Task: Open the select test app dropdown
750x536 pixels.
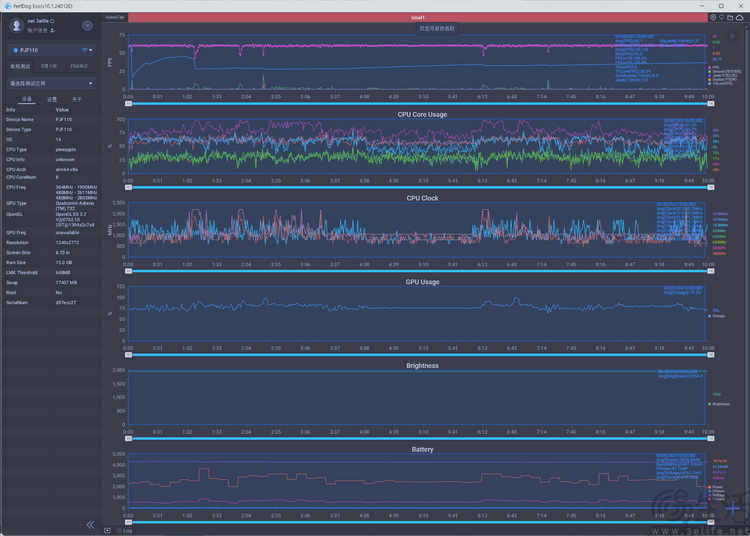Action: [x=51, y=83]
